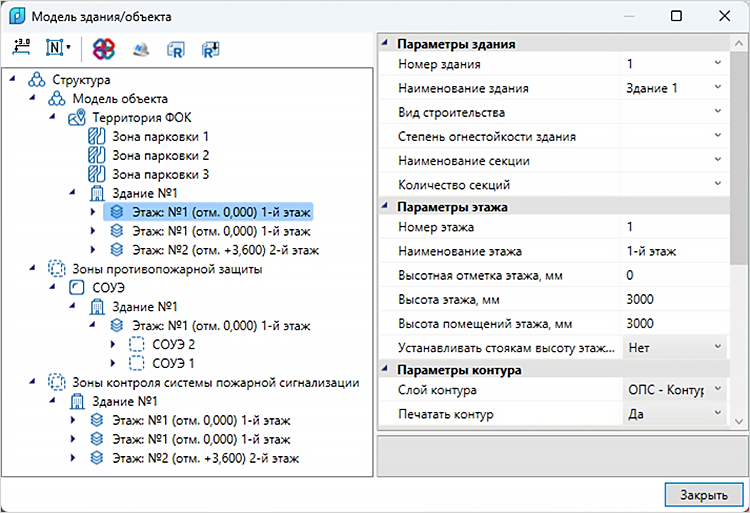
Task: Select Зона парковки 2 in the tree
Action: tap(160, 155)
